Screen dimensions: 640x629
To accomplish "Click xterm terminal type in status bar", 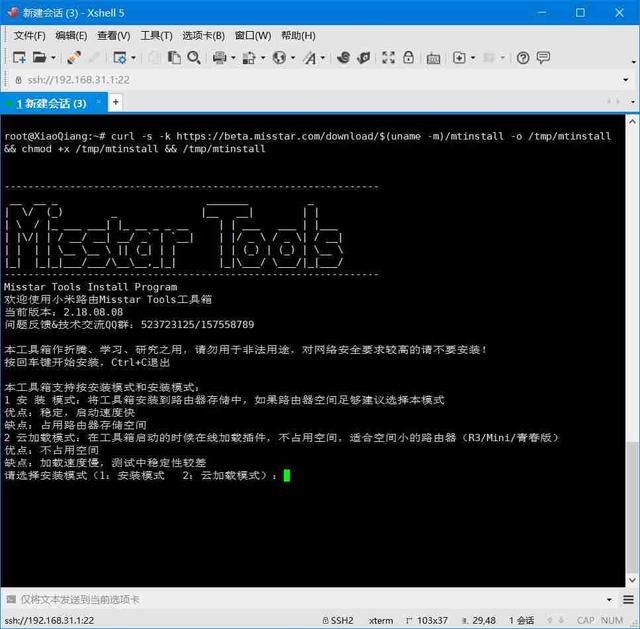I will pos(381,621).
